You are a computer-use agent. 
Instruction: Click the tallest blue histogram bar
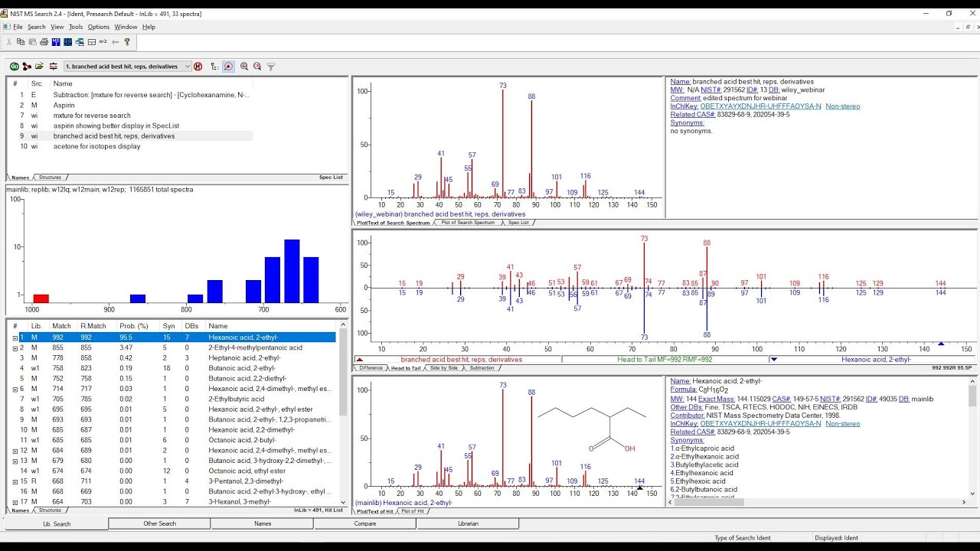tap(292, 271)
